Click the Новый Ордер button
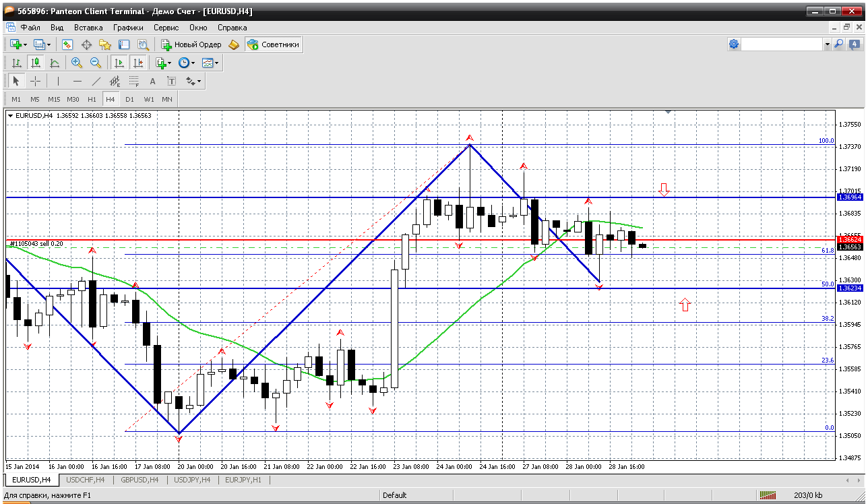 click(x=191, y=44)
